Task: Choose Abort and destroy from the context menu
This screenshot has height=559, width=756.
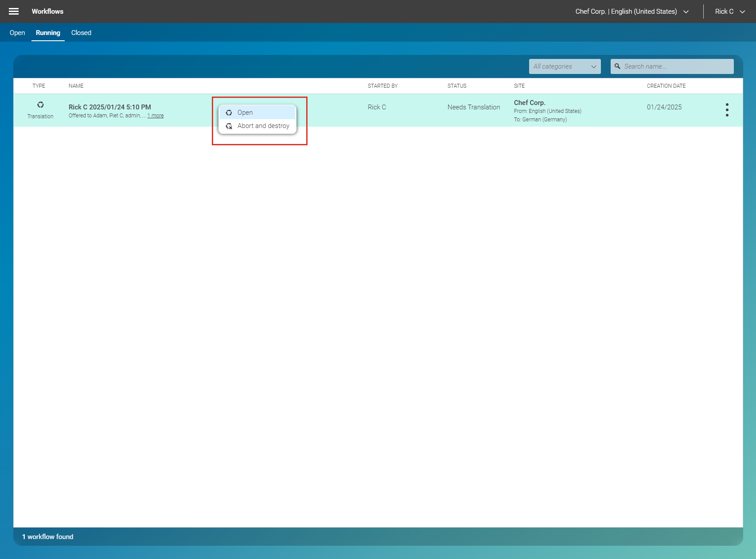Action: click(263, 125)
